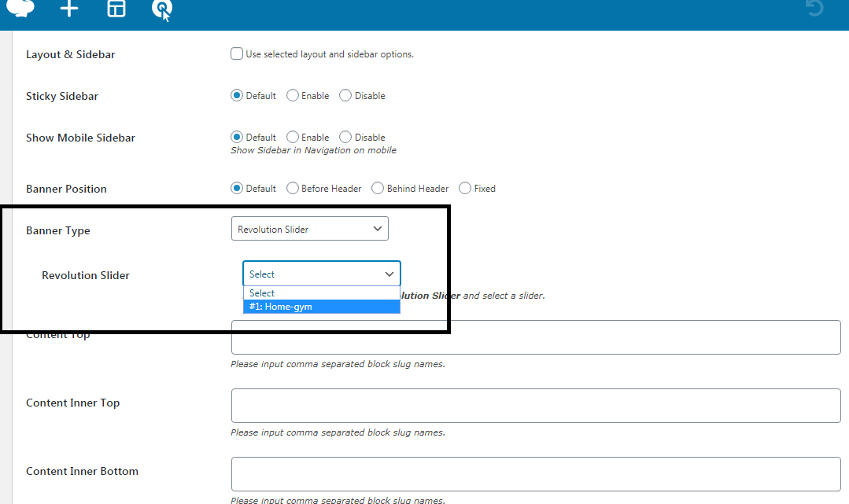849x504 pixels.
Task: Select Default for Sticky Sidebar
Action: pyautogui.click(x=237, y=95)
